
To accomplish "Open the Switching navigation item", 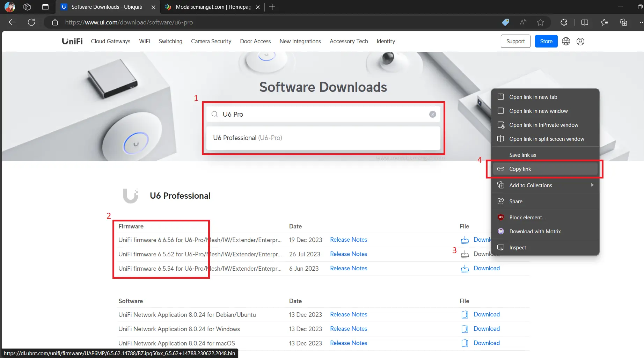I will click(x=170, y=41).
